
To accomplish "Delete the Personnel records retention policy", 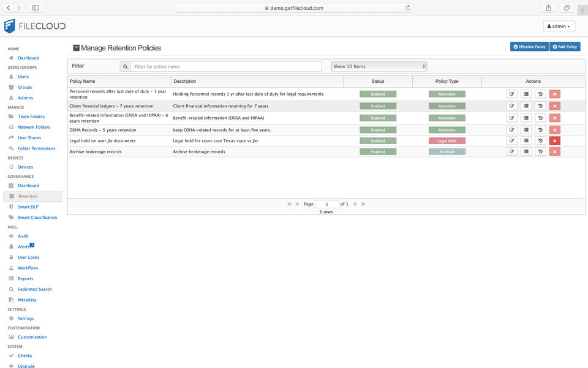I will tap(555, 94).
